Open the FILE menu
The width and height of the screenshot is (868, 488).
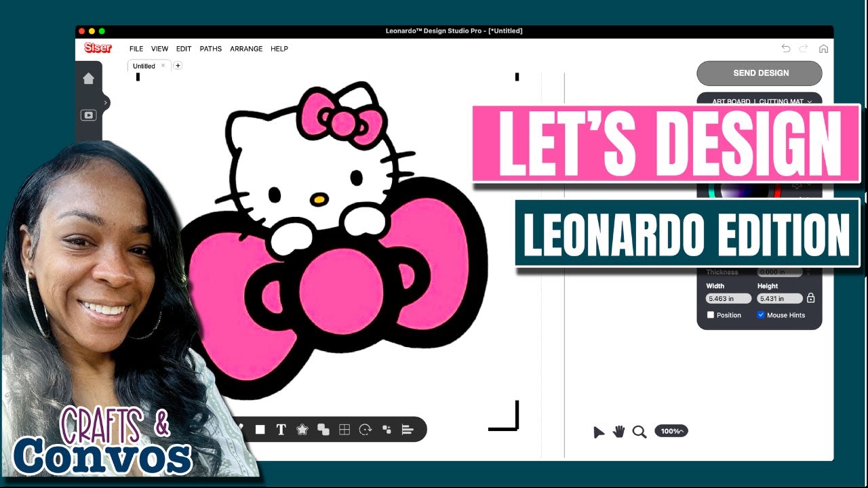[x=136, y=49]
